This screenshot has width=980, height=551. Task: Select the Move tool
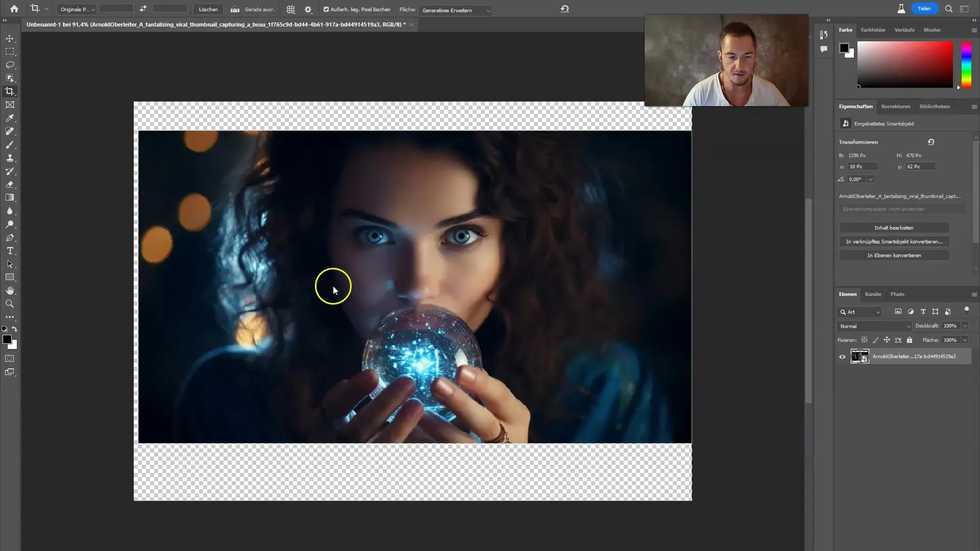[x=10, y=38]
